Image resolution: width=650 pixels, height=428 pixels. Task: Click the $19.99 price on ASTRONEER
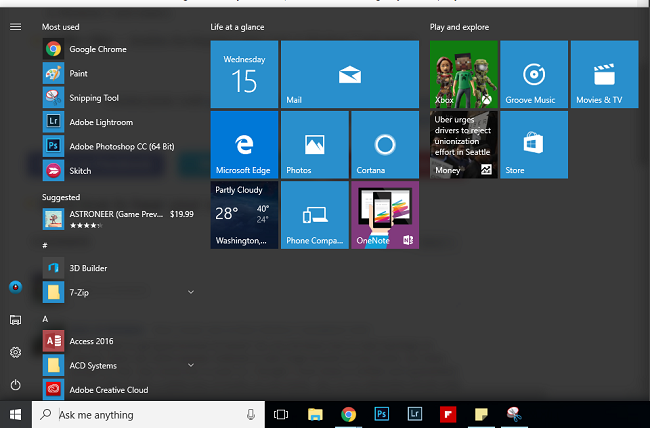click(182, 214)
